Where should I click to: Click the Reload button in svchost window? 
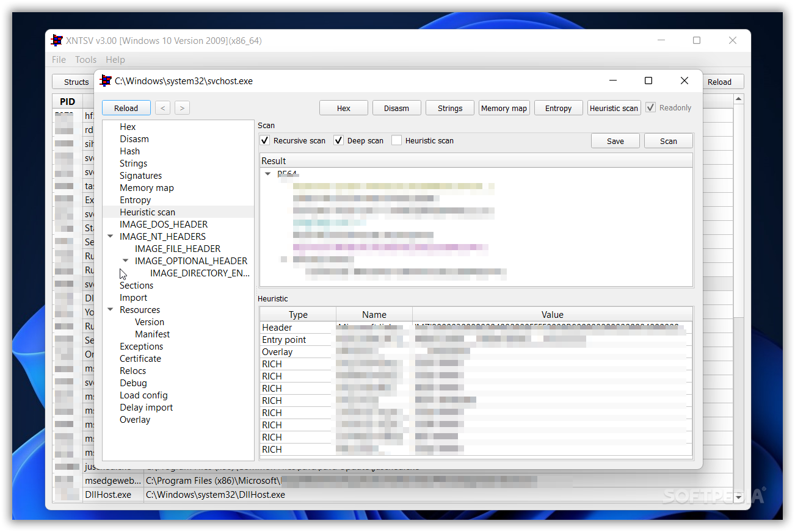[x=126, y=108]
